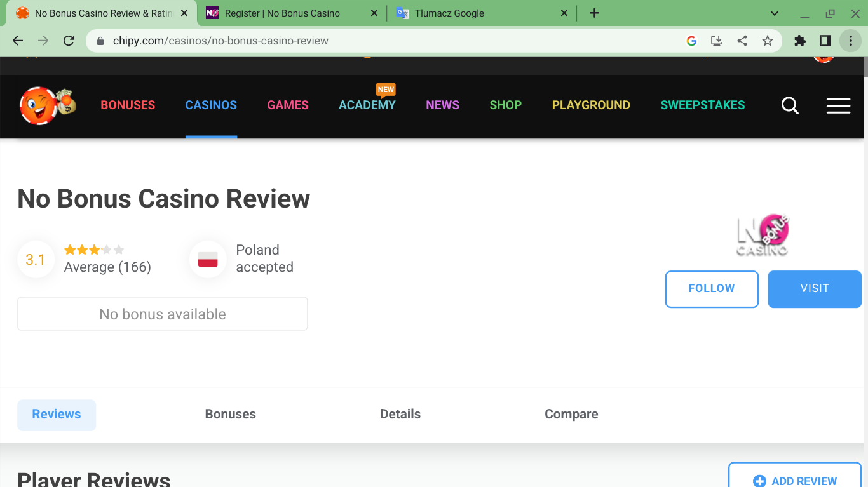The image size is (868, 487).
Task: Open the BONUSES navigation menu
Action: pos(128,105)
